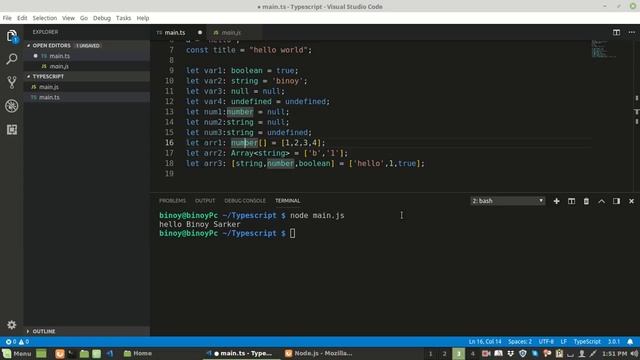Select the Terminal panel tab
The height and width of the screenshot is (360, 640).
pyautogui.click(x=287, y=201)
